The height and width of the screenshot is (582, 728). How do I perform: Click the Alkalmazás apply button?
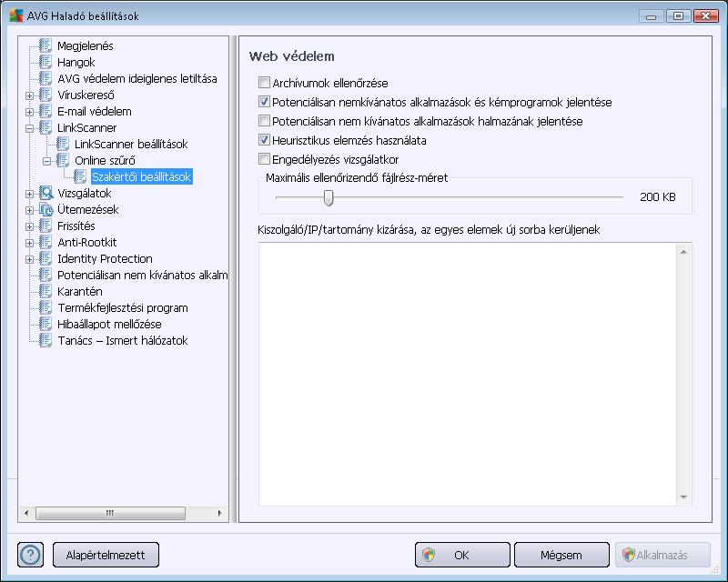pyautogui.click(x=662, y=555)
